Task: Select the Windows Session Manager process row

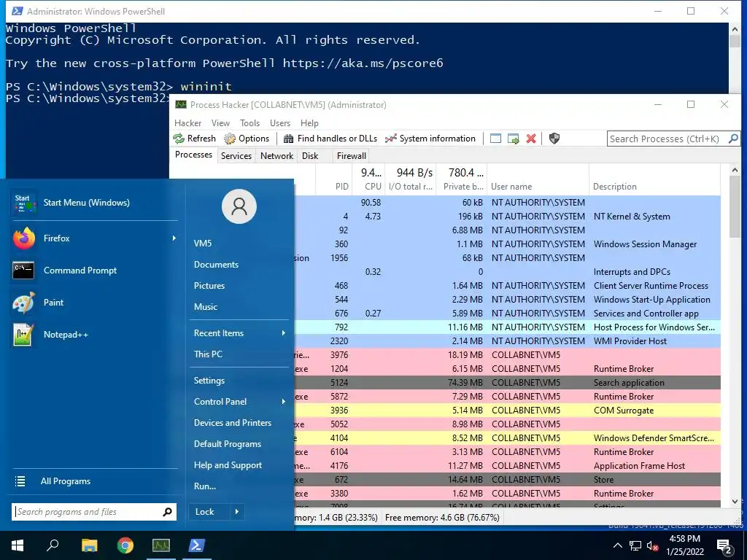Action: [x=508, y=244]
